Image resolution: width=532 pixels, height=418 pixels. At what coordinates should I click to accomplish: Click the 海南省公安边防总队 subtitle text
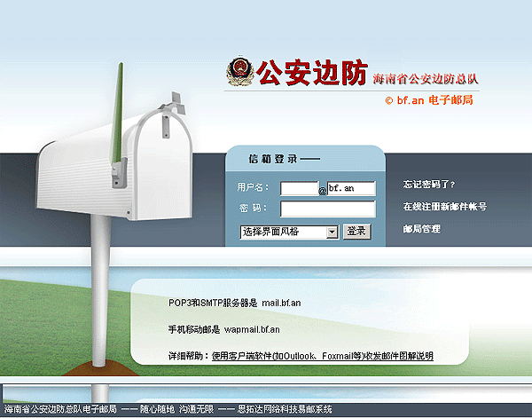(426, 79)
